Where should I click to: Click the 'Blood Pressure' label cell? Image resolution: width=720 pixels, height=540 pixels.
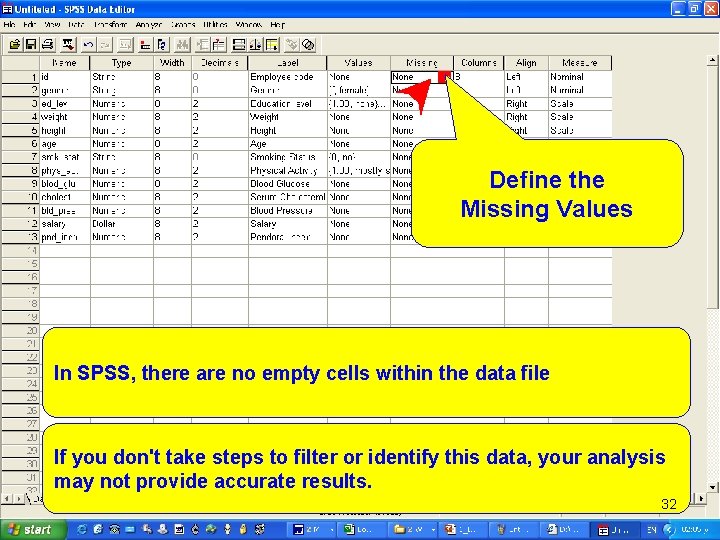pyautogui.click(x=287, y=210)
